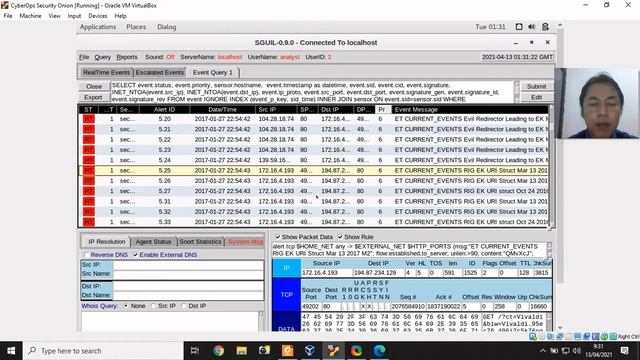The image size is (640, 360).
Task: Click the SQL query text scrollbar
Action: click(x=517, y=92)
